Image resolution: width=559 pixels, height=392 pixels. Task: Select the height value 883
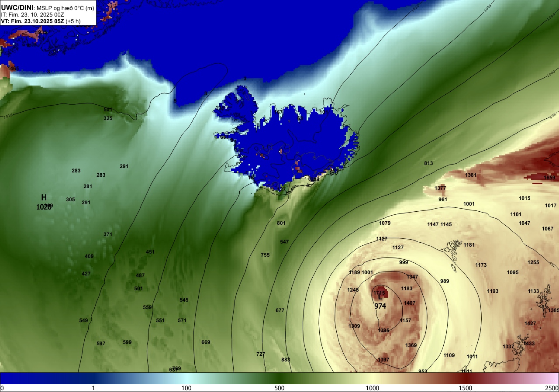point(286,360)
